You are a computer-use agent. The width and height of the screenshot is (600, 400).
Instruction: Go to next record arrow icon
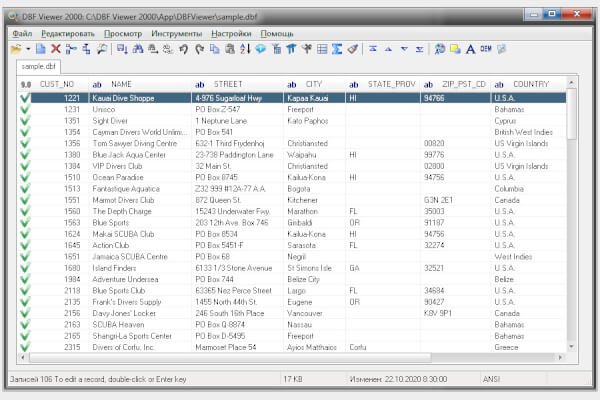click(x=404, y=49)
